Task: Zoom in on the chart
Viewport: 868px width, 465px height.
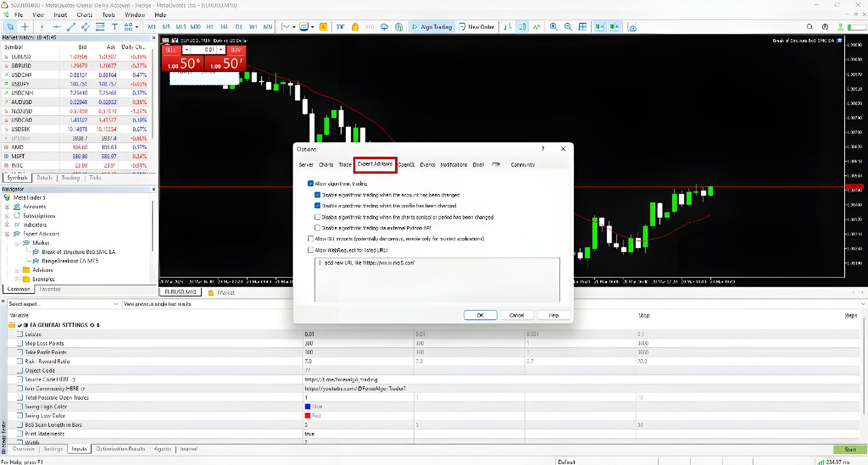Action: tap(554, 27)
